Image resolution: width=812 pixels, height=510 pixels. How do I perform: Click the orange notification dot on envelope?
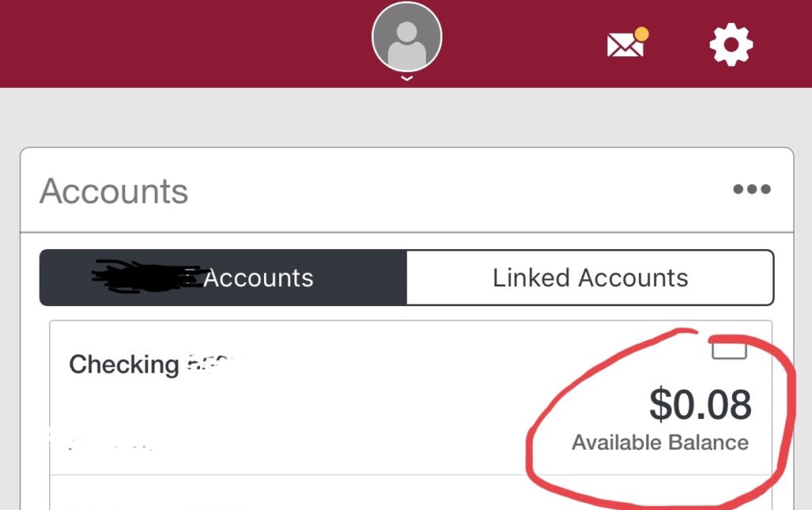tap(642, 34)
